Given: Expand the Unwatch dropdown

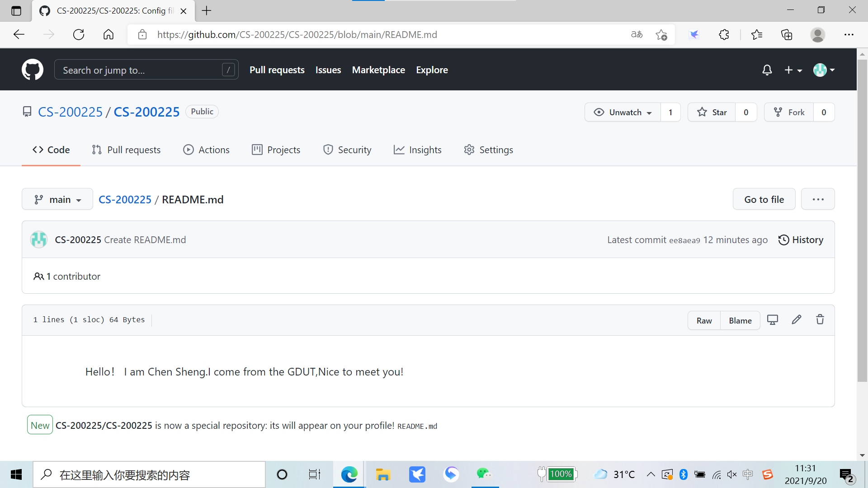Looking at the screenshot, I should click(x=623, y=112).
